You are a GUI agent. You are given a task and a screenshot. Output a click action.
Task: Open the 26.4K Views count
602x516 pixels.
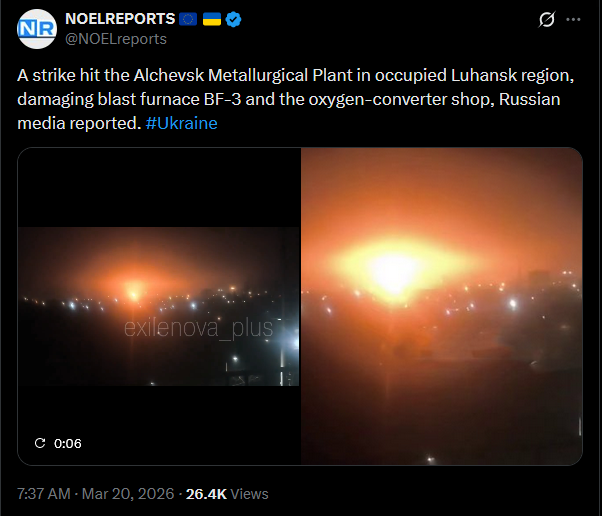point(227,494)
